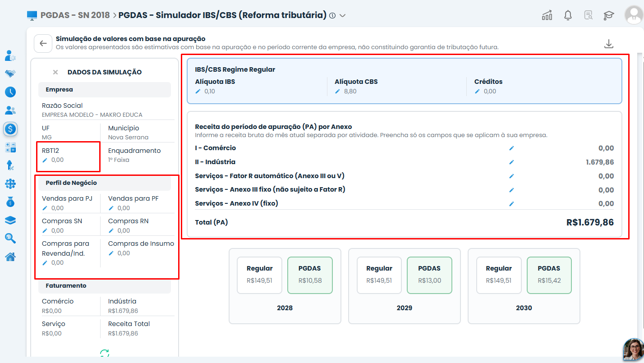Select the 2030 PGDAS card

(x=549, y=275)
